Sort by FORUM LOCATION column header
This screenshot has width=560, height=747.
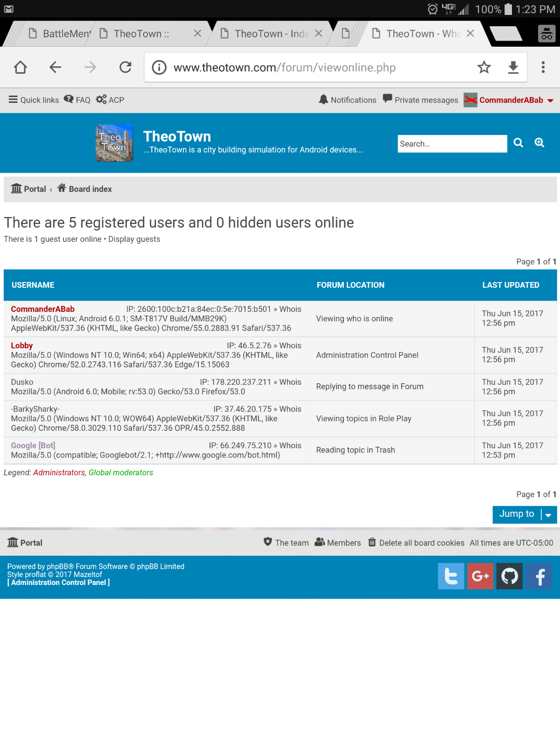(350, 285)
